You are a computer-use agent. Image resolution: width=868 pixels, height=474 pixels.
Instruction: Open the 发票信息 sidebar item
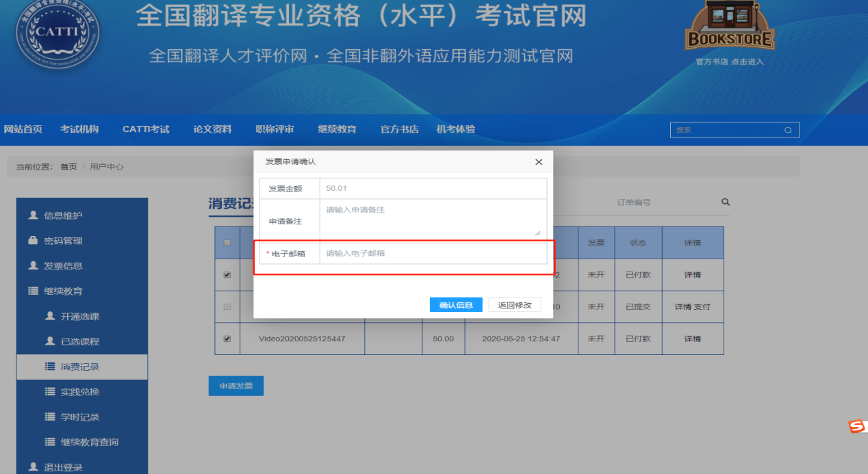coord(63,265)
